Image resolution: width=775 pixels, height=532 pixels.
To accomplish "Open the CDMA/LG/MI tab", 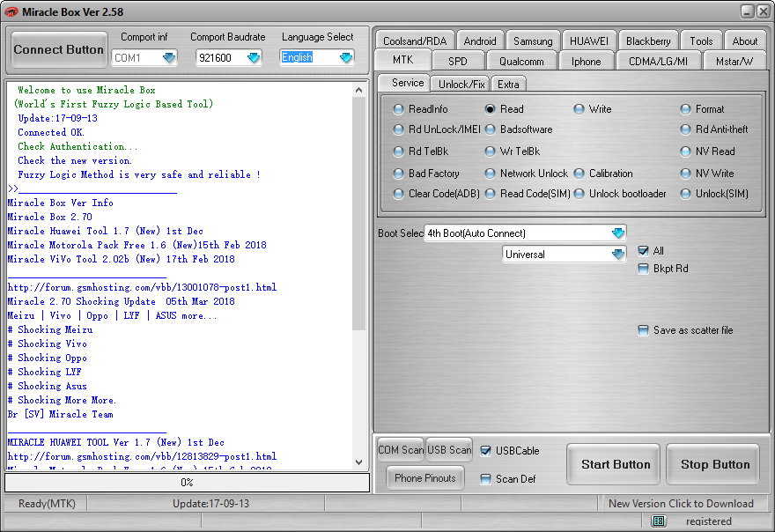I will point(659,61).
